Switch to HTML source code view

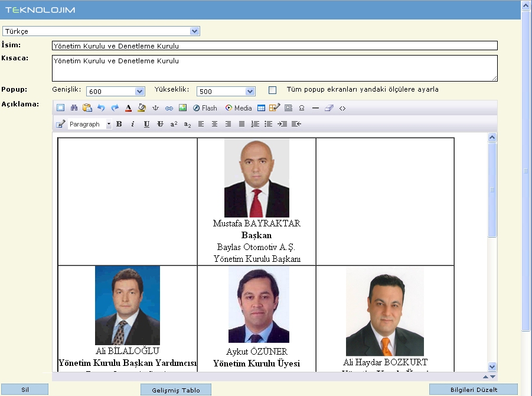[342, 108]
